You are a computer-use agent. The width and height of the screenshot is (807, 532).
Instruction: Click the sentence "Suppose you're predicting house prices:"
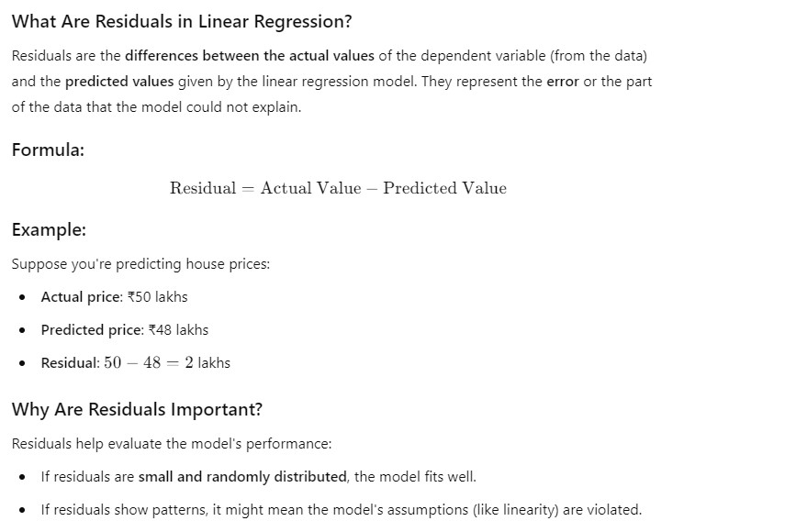click(140, 264)
